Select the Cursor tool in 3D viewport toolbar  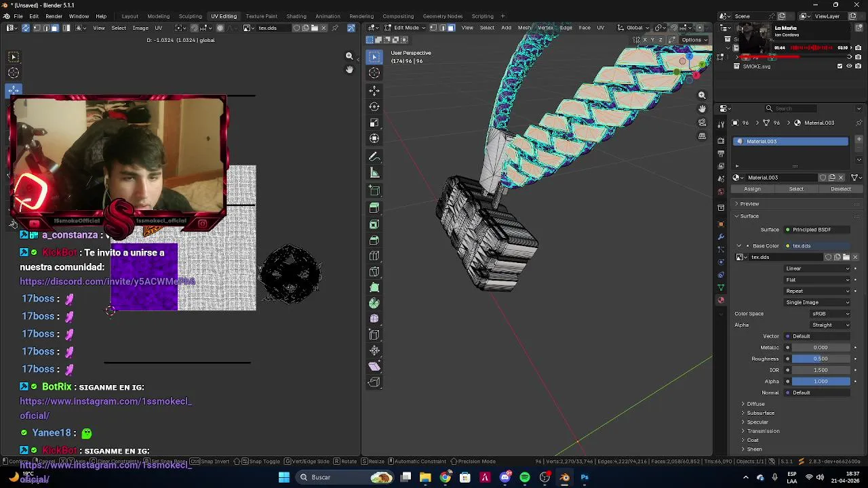click(x=374, y=73)
